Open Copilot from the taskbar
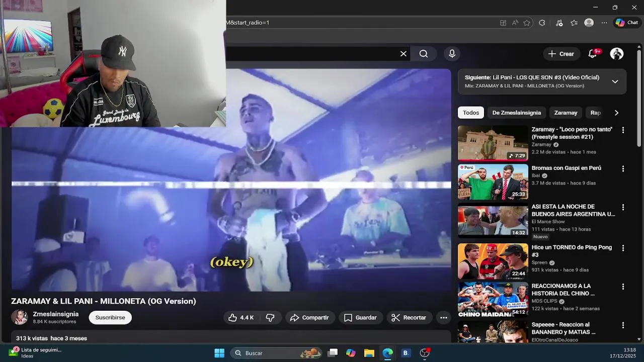This screenshot has width=644, height=362. click(351, 353)
